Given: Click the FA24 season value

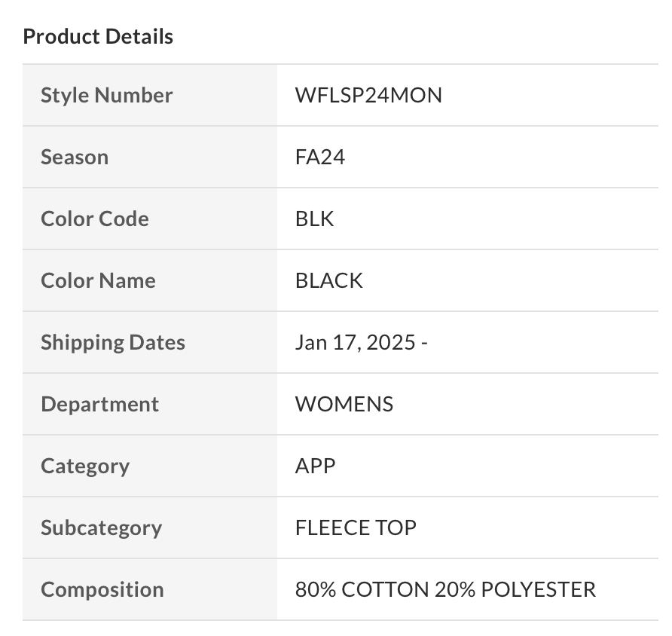Looking at the screenshot, I should [320, 157].
